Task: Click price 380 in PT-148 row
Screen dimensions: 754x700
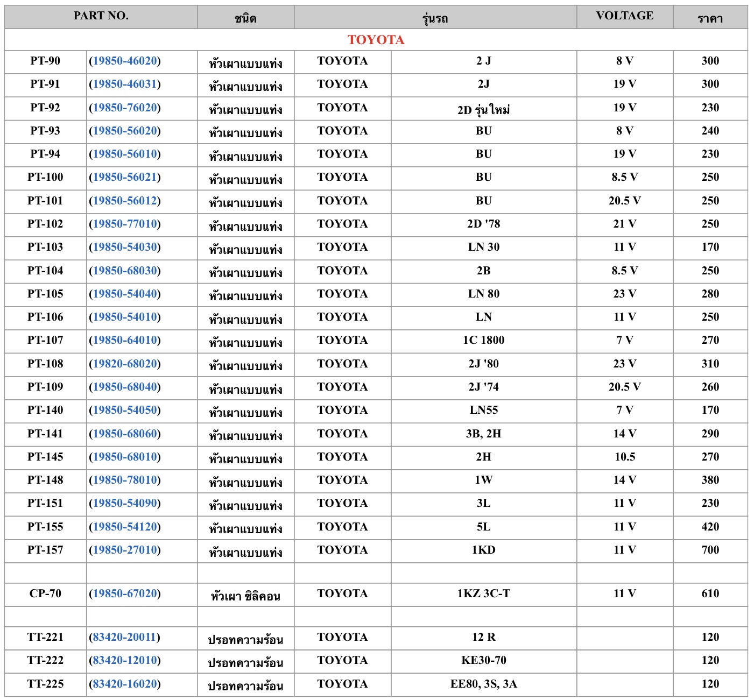Action: (710, 480)
